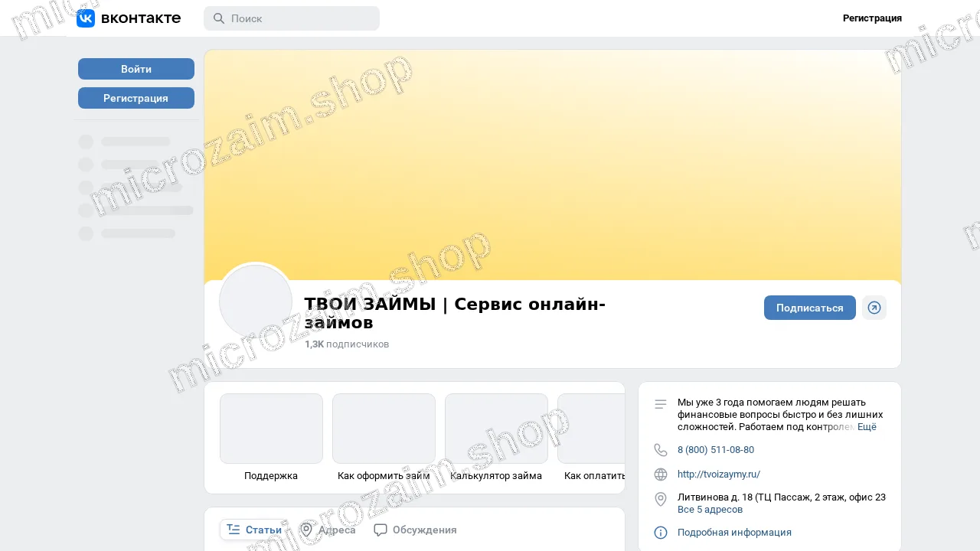Click the Обсуждения speech bubble icon
The width and height of the screenshot is (980, 551).
pyautogui.click(x=381, y=530)
